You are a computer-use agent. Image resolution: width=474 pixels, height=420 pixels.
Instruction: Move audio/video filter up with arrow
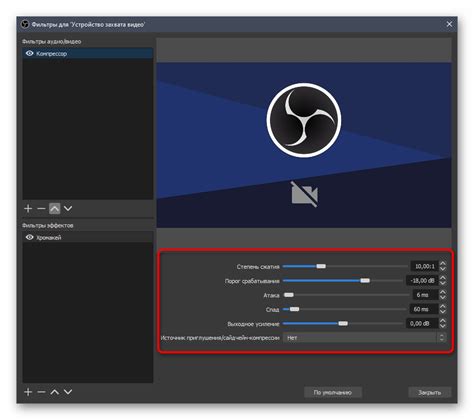click(55, 209)
